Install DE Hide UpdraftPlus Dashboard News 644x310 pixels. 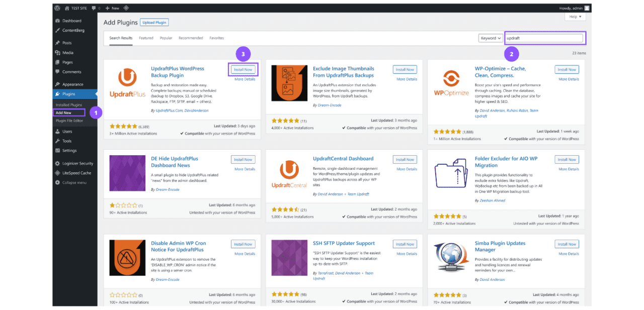(243, 160)
